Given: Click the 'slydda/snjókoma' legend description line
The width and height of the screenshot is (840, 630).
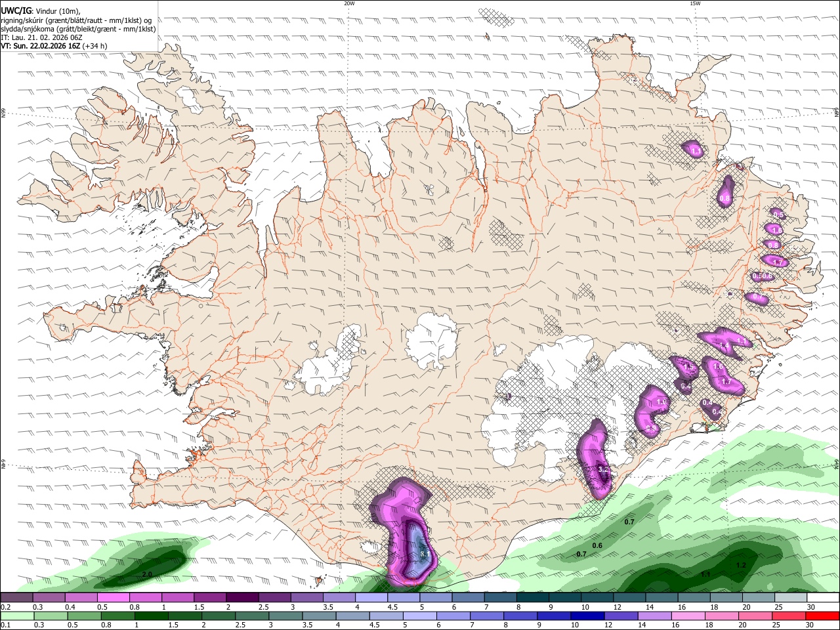Looking at the screenshot, I should [78, 29].
